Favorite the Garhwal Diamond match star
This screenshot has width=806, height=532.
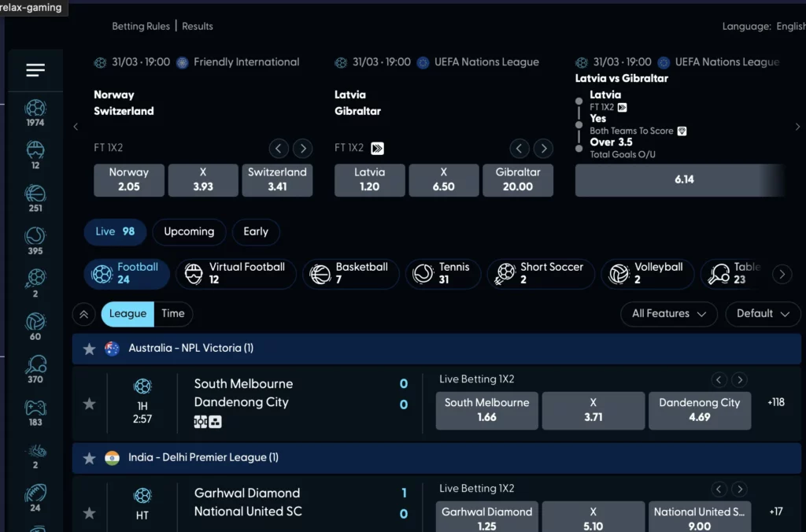[90, 512]
